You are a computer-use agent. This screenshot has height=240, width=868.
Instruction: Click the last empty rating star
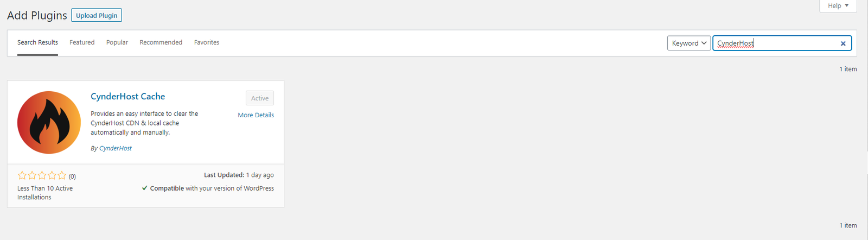[62, 175]
